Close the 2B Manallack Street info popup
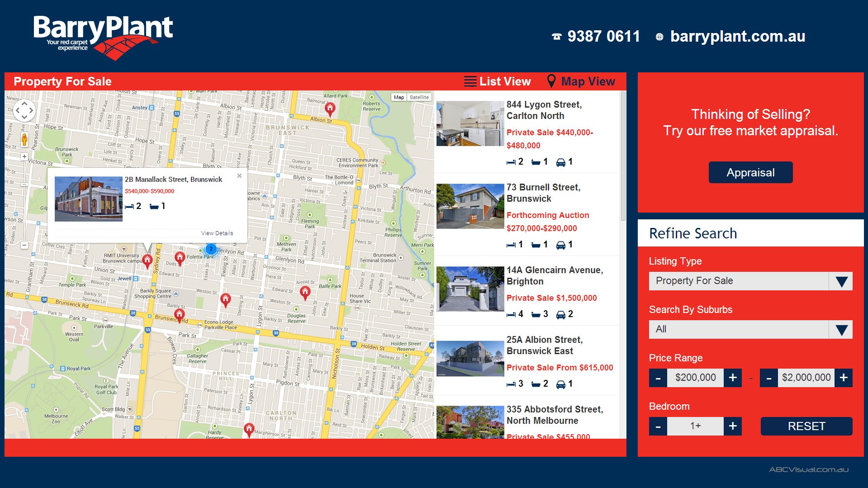 pyautogui.click(x=239, y=175)
